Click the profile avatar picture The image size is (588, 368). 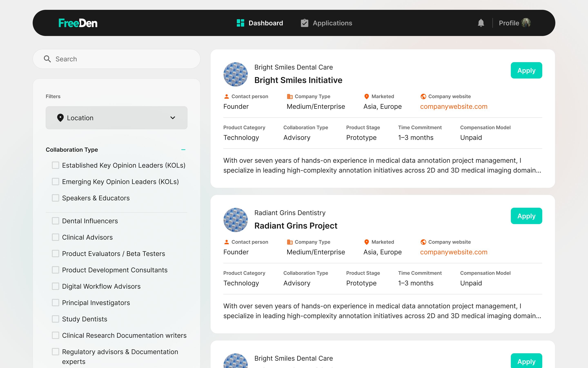(526, 23)
